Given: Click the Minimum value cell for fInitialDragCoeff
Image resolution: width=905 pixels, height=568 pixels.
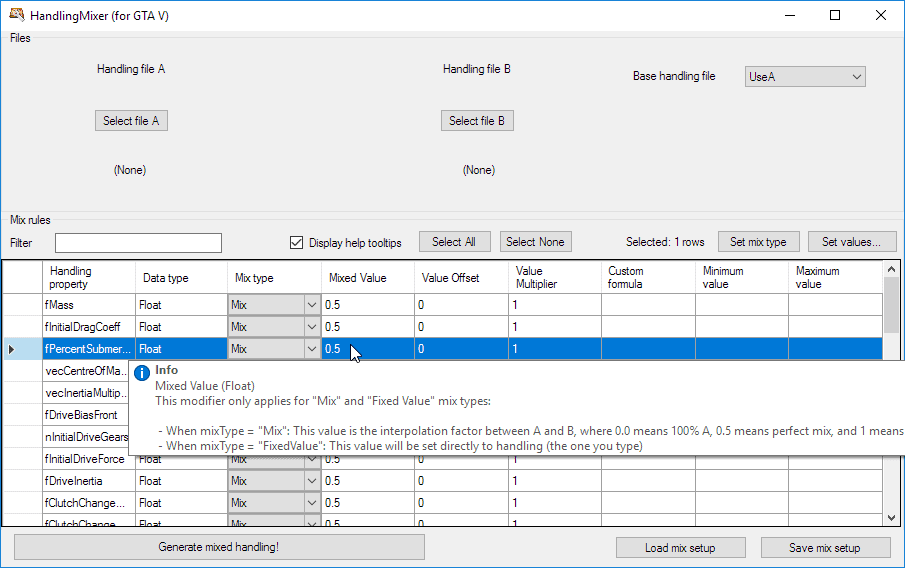Looking at the screenshot, I should click(x=742, y=327).
